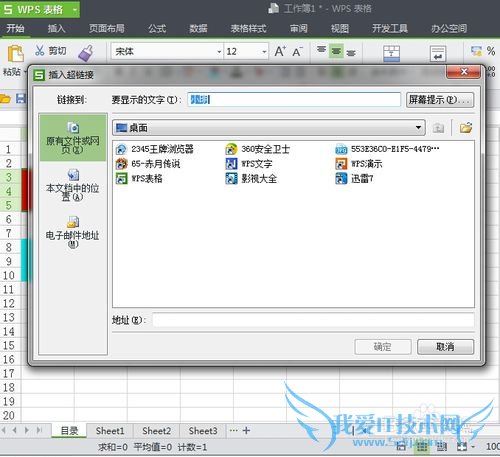Screen dimensions: 500x457
Task: Click the bottom align icon
Action: (x=351, y=52)
